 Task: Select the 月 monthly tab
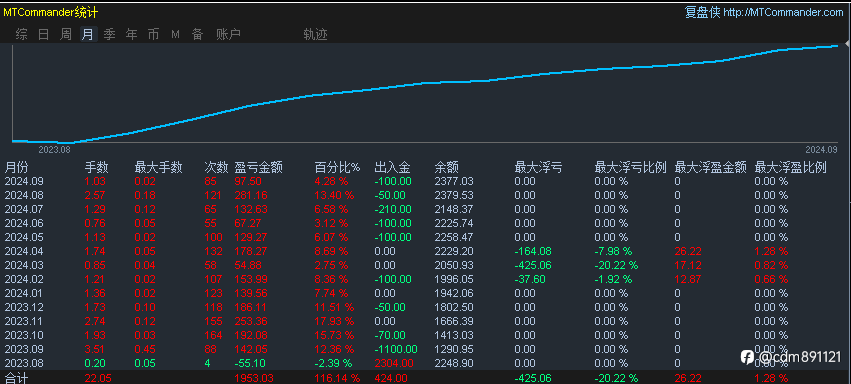[x=87, y=35]
